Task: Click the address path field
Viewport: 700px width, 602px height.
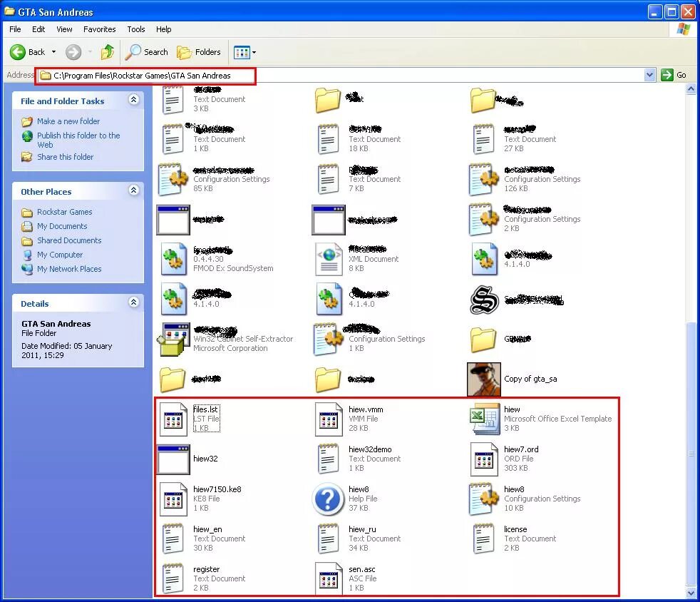Action: (x=341, y=75)
